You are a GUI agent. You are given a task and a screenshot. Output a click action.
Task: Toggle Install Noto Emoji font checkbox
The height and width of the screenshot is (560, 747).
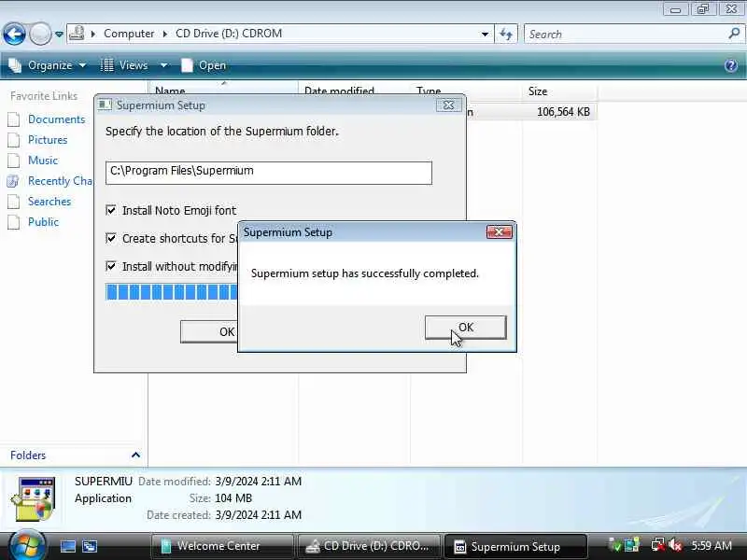pyautogui.click(x=111, y=210)
